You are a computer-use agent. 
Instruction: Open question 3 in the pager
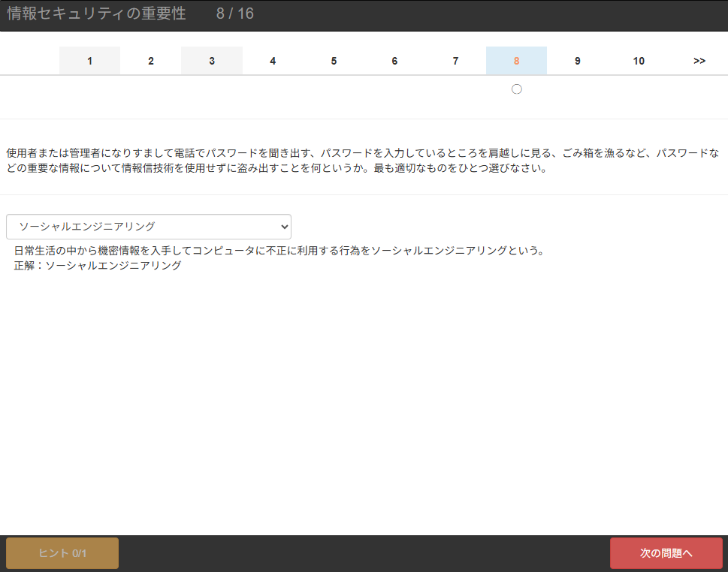coord(211,61)
